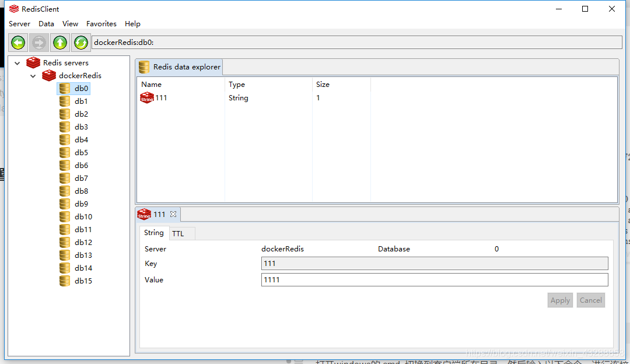630x364 pixels.
Task: Click the String type cell for key 111
Action: click(238, 98)
